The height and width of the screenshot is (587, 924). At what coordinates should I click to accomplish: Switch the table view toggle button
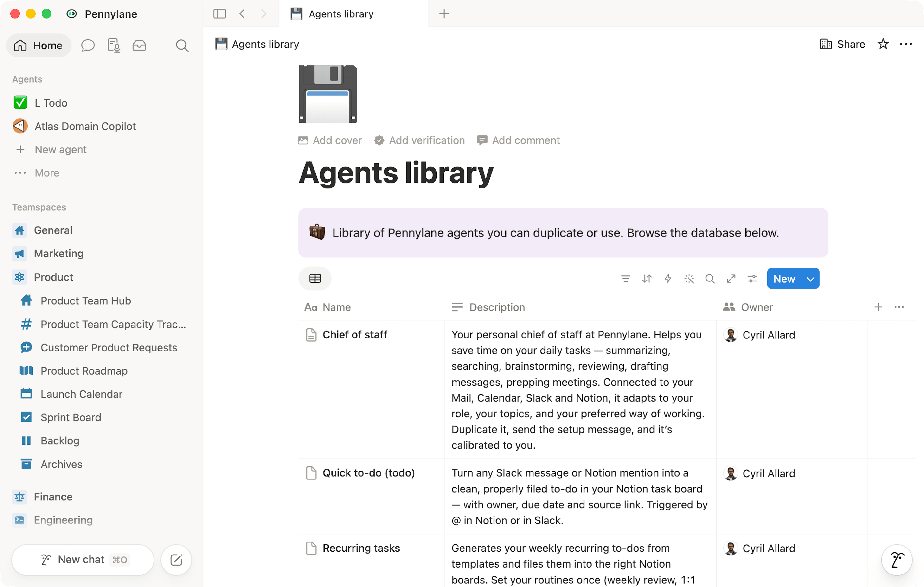pos(315,279)
